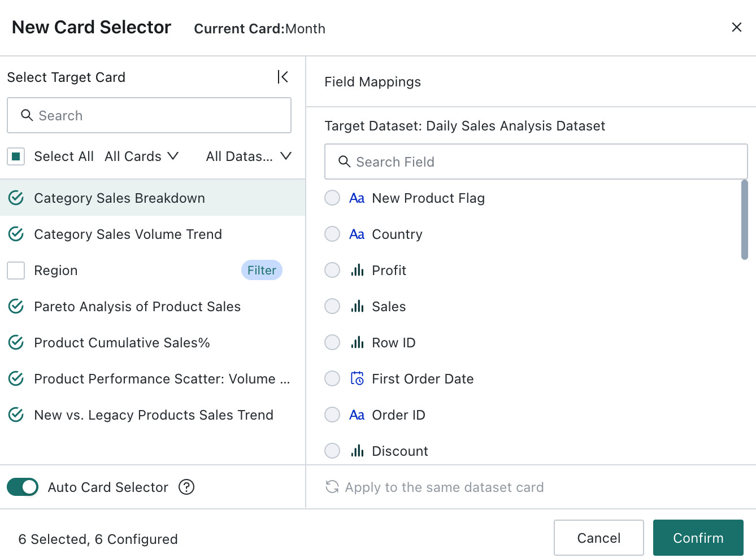
Task: Check the Region card checkbox
Action: [x=16, y=271]
